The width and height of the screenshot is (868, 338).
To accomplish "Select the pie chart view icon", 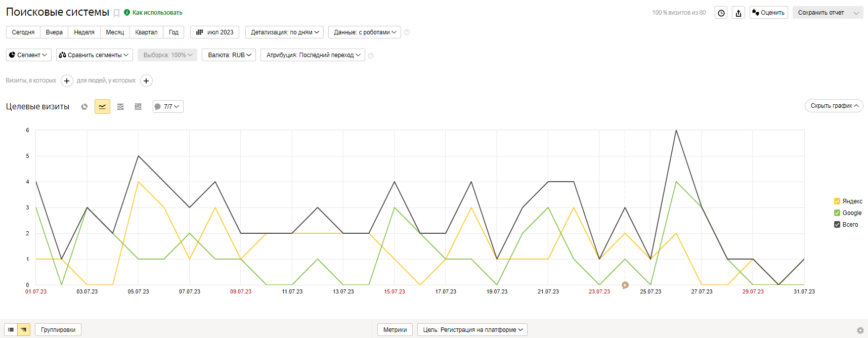I will 84,107.
